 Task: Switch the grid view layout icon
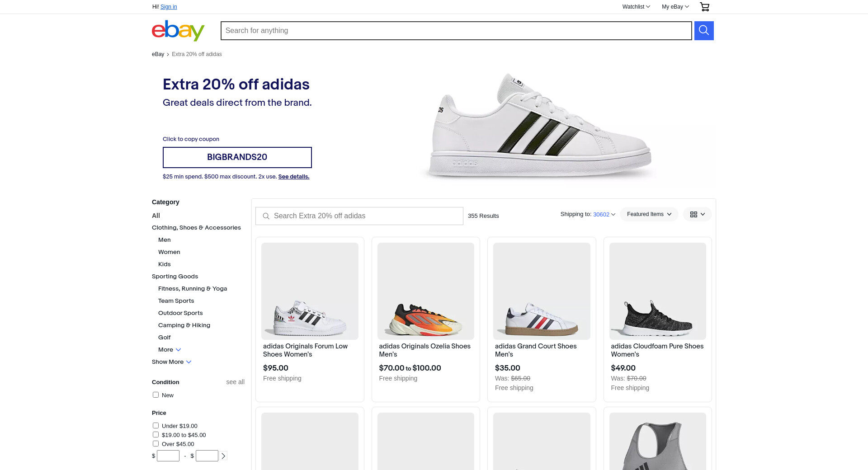tap(697, 214)
